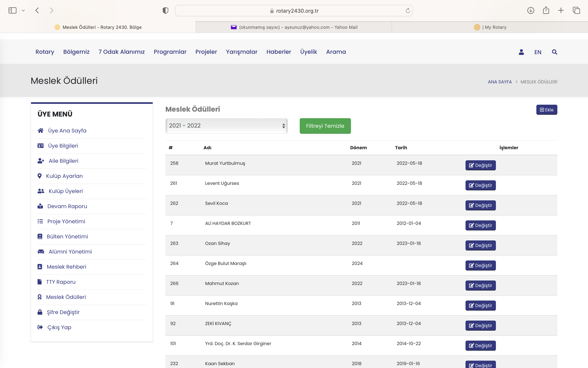Open the Yarışmalar menu

coord(242,52)
